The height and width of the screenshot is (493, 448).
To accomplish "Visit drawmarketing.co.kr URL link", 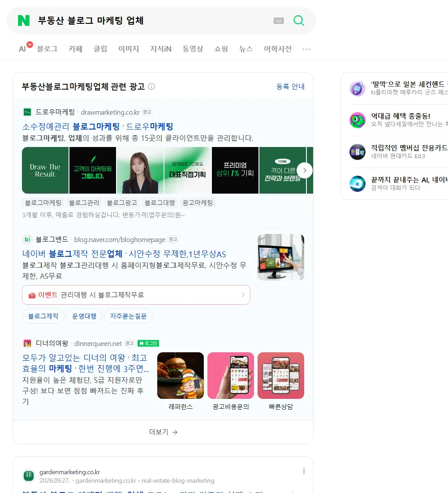I will coord(110,112).
